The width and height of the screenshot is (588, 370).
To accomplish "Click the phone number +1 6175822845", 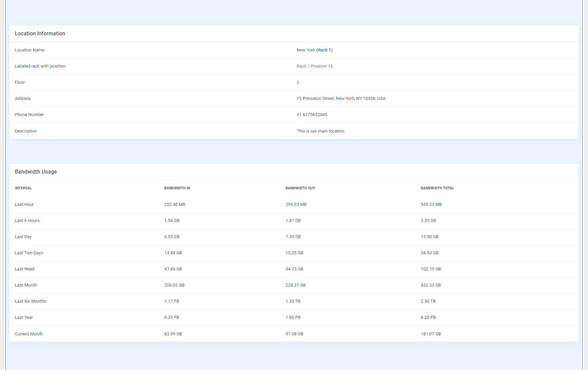I will [311, 114].
